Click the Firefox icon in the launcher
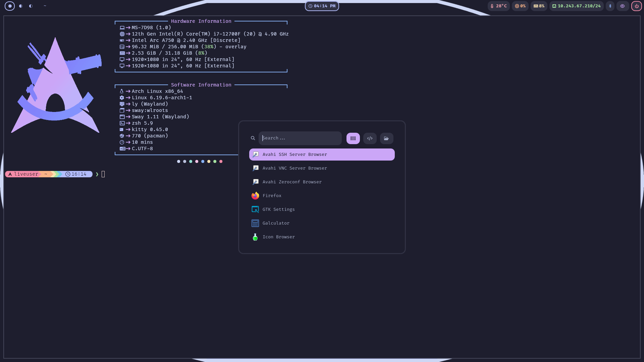Viewport: 644px width, 362px height. [255, 196]
